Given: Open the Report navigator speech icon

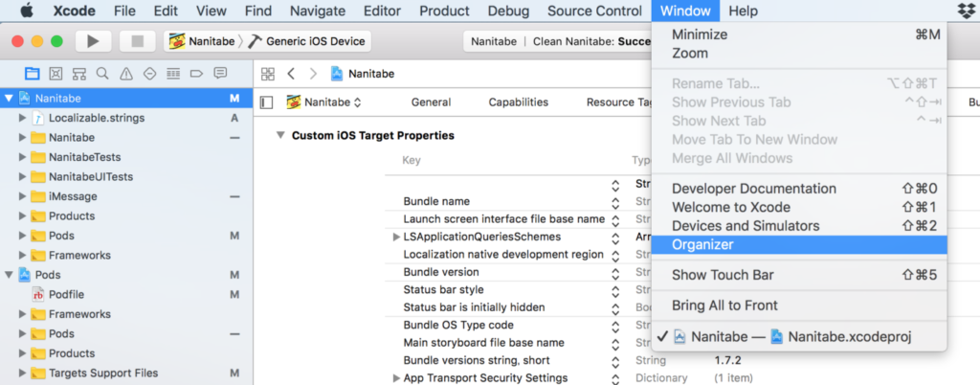Looking at the screenshot, I should [x=220, y=74].
